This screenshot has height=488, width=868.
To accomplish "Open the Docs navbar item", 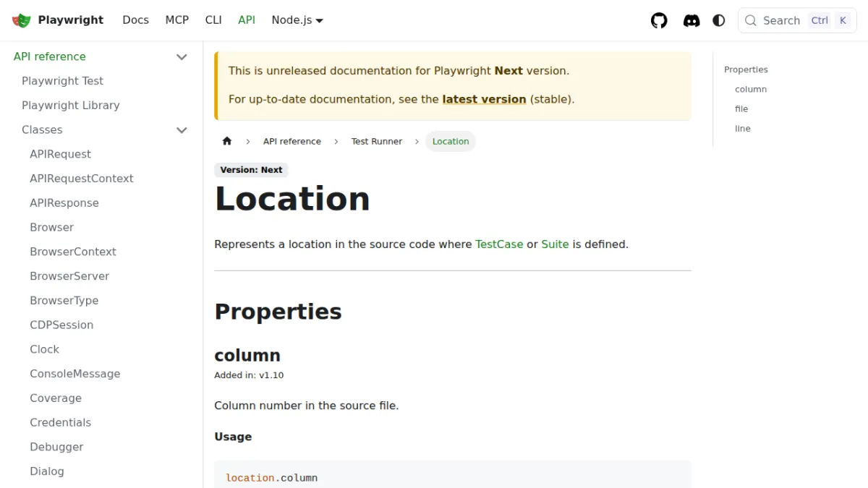I will click(135, 20).
